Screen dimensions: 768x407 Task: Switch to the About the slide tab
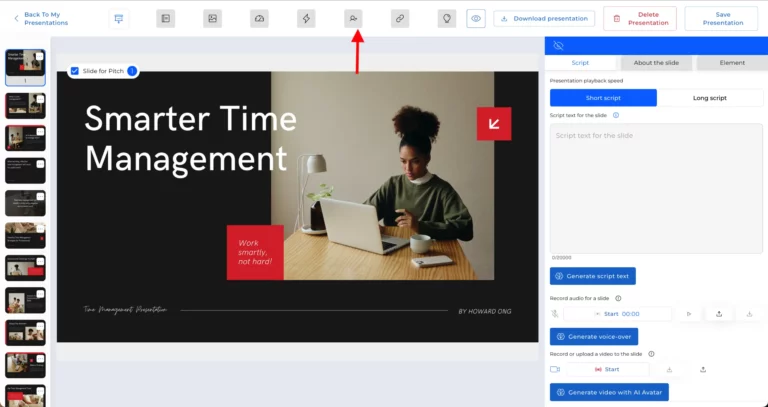656,63
